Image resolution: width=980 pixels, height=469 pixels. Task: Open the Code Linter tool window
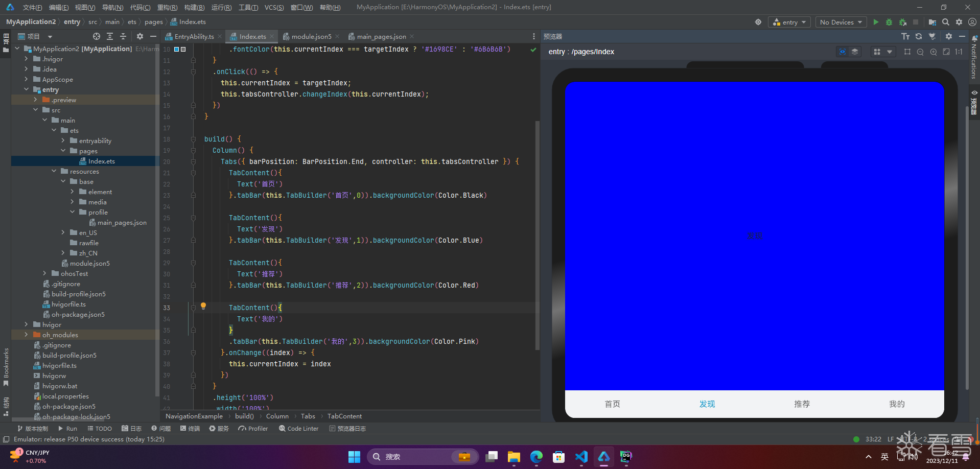(x=298, y=429)
